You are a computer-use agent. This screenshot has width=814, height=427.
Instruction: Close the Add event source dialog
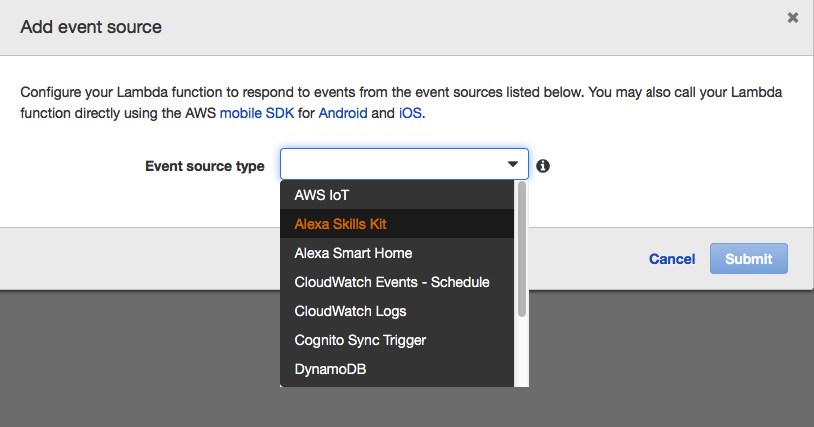(793, 18)
